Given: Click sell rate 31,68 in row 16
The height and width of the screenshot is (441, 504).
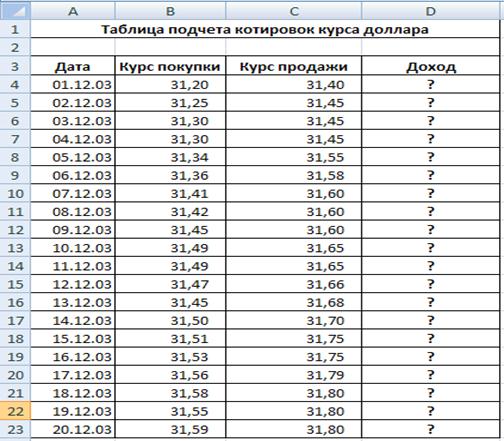Looking at the screenshot, I should pyautogui.click(x=294, y=302).
